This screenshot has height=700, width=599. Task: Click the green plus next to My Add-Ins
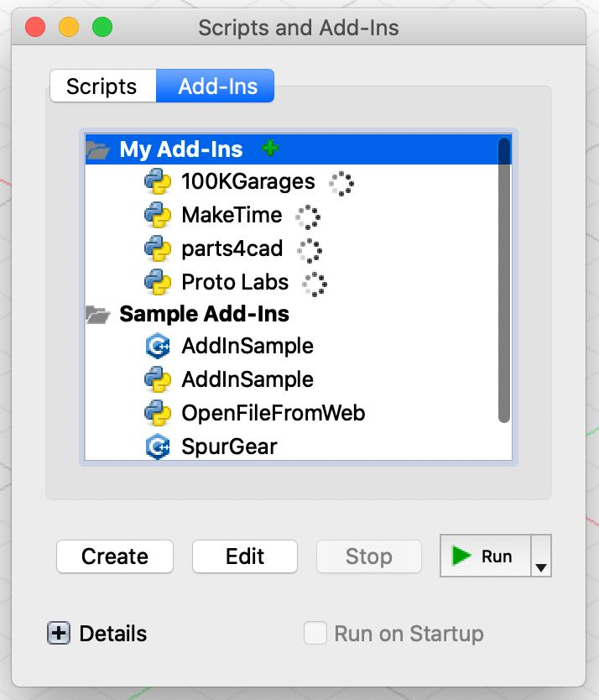[x=270, y=148]
